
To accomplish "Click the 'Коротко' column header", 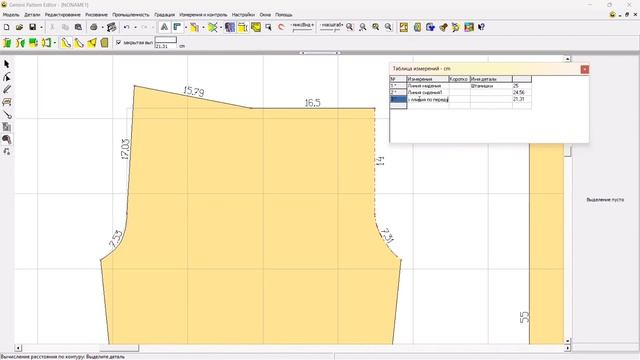I will pyautogui.click(x=460, y=79).
